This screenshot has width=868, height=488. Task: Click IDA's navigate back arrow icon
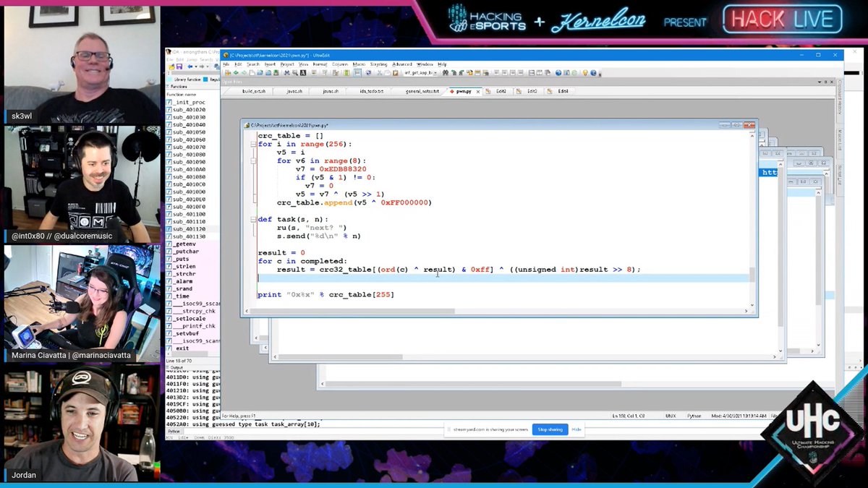(190, 67)
